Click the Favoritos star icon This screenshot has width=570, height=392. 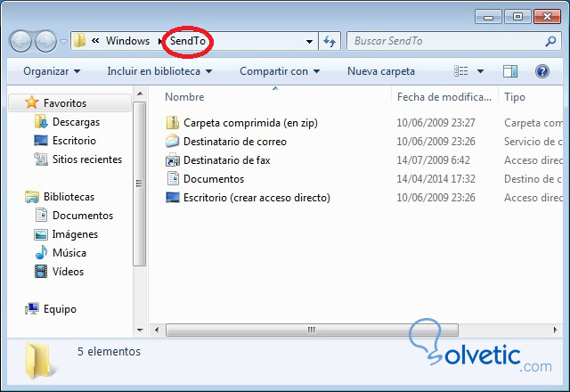(x=32, y=102)
